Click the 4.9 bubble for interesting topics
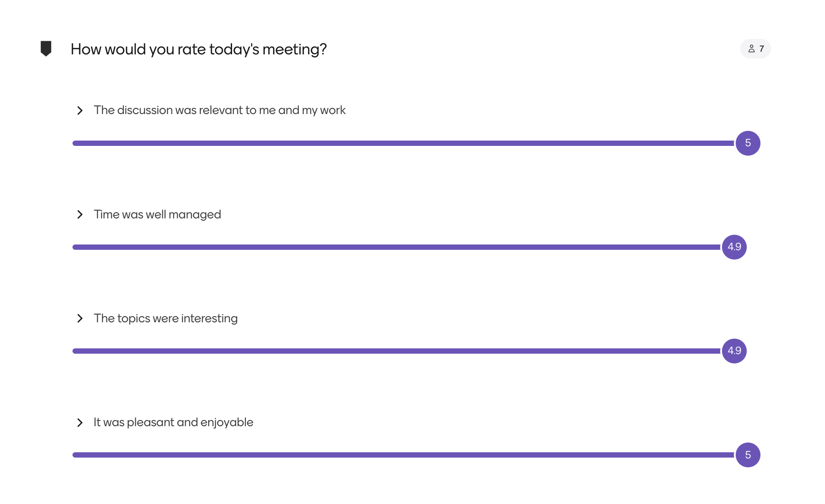Image resolution: width=825 pixels, height=504 pixels. pyautogui.click(x=734, y=351)
